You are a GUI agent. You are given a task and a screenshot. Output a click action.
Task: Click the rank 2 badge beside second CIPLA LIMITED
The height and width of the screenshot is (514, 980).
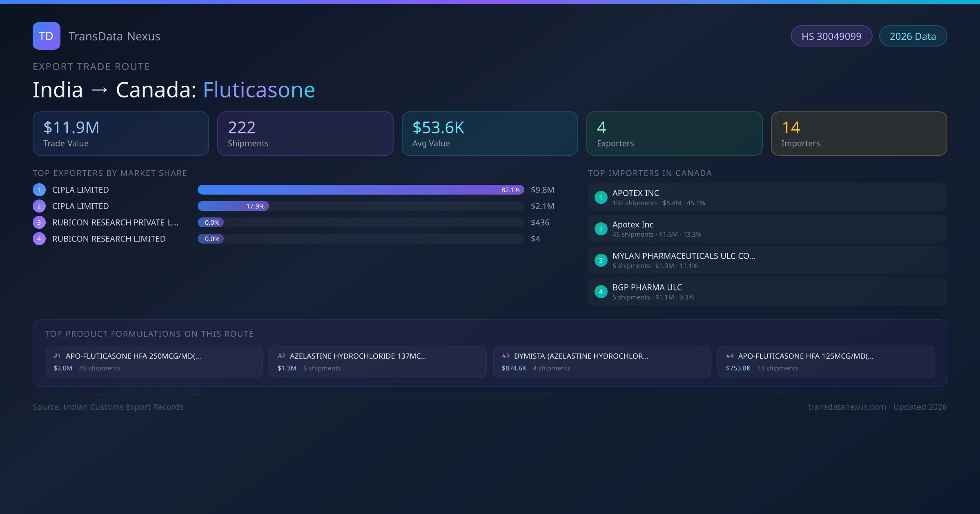coord(39,206)
